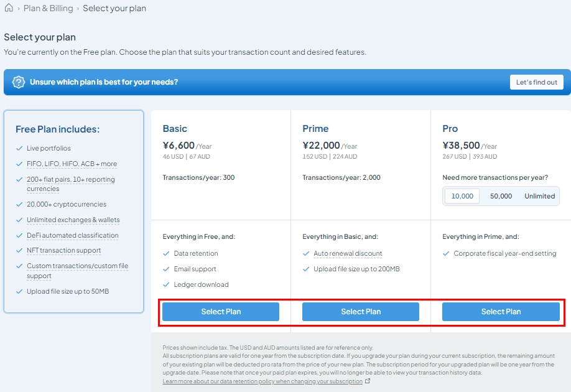Click the Data retention feature
571x392 pixels.
pyautogui.click(x=195, y=253)
